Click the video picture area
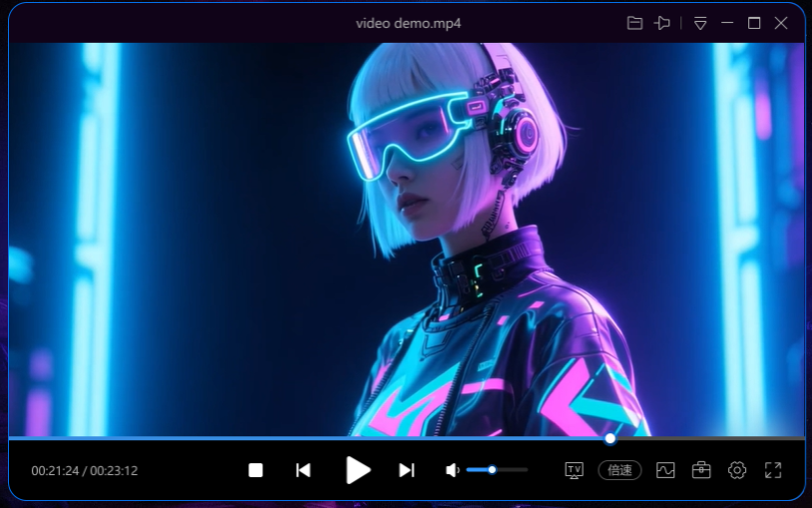 (407, 240)
